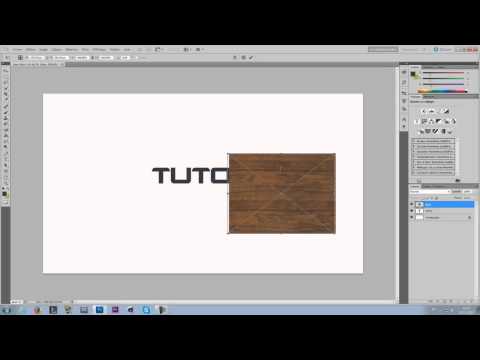Open the top collapsed dock panel icon
This screenshot has width=480, height=360.
click(404, 72)
